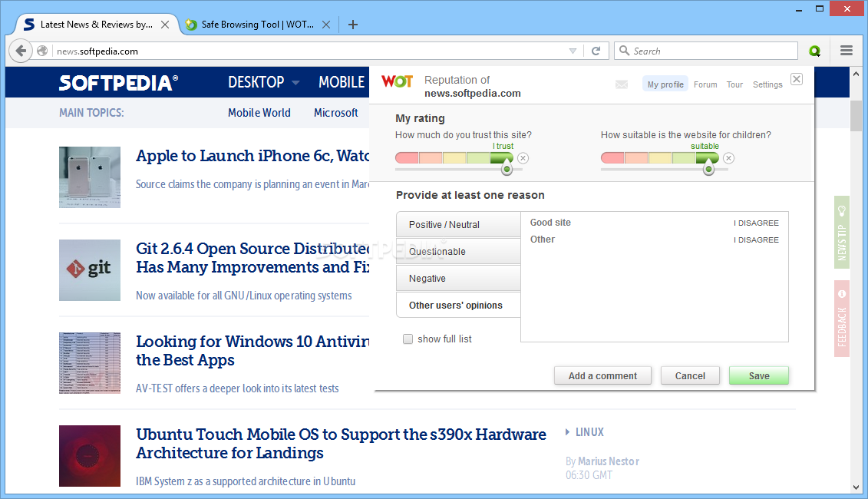Open the Feedback side tab
The width and height of the screenshot is (868, 499).
[841, 319]
